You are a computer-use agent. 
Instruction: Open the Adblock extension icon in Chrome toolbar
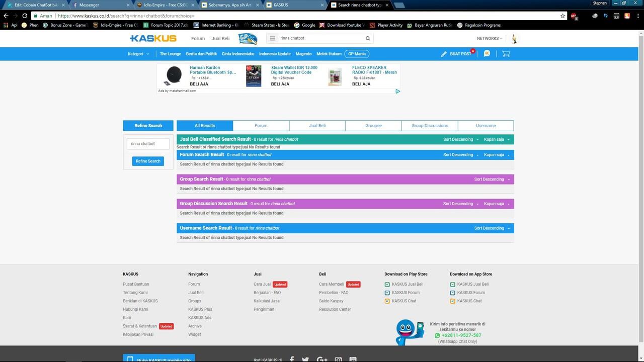tap(574, 16)
